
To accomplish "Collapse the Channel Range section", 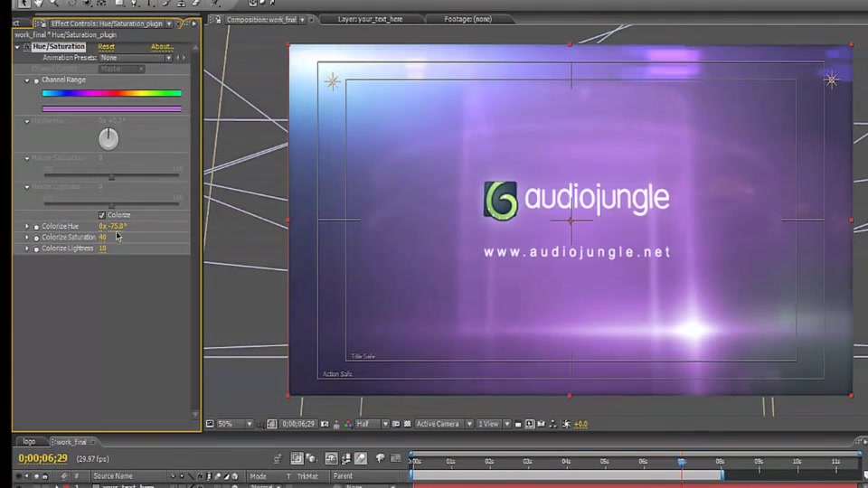I will coord(27,80).
